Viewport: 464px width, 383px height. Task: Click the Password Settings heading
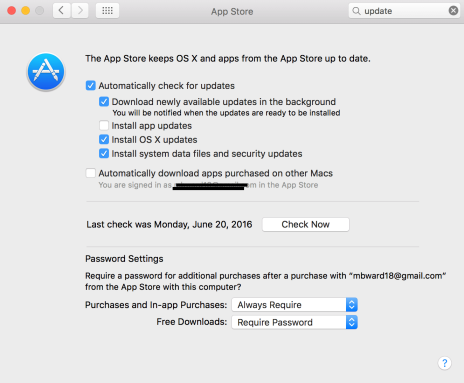coord(124,259)
